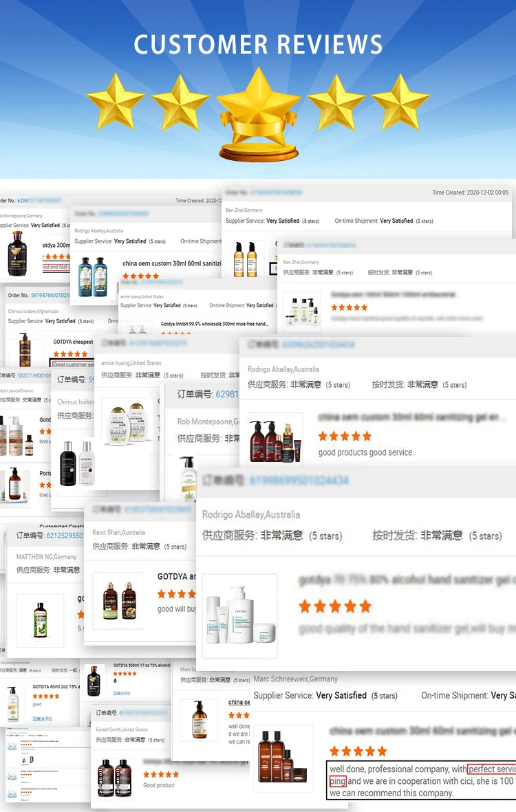Click 'Rodrigo Aballay,Australia' above the white skincare set

(x=250, y=514)
